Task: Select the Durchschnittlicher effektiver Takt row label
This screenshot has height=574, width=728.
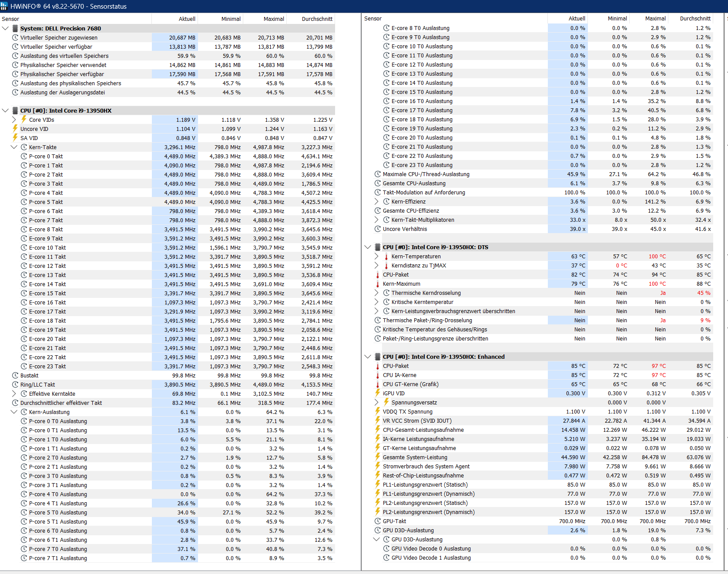Action: (x=61, y=403)
